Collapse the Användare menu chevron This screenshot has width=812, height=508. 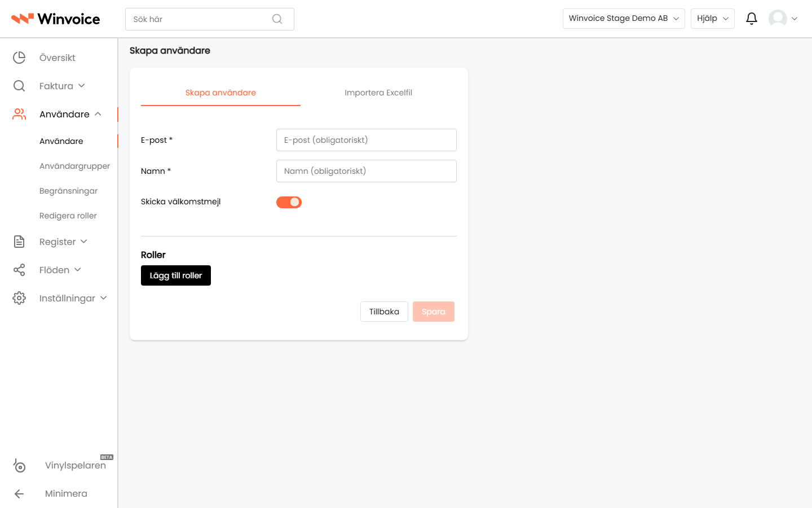tap(98, 114)
